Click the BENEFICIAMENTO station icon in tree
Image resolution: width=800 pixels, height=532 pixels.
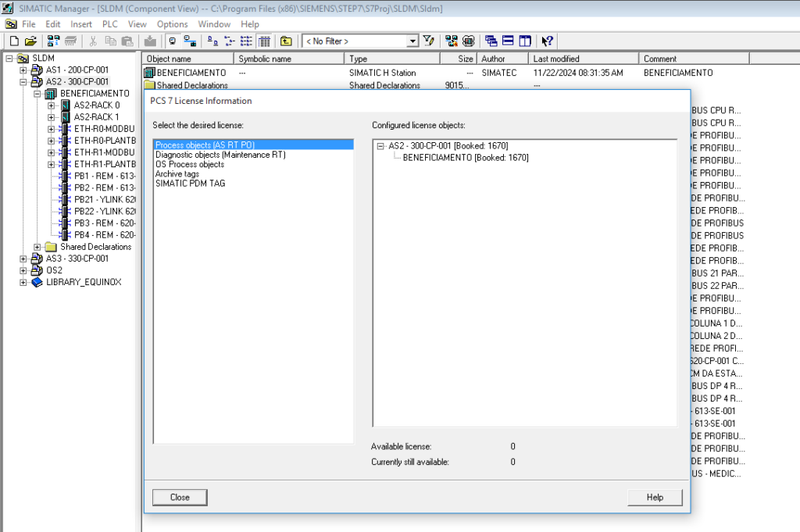[51, 94]
